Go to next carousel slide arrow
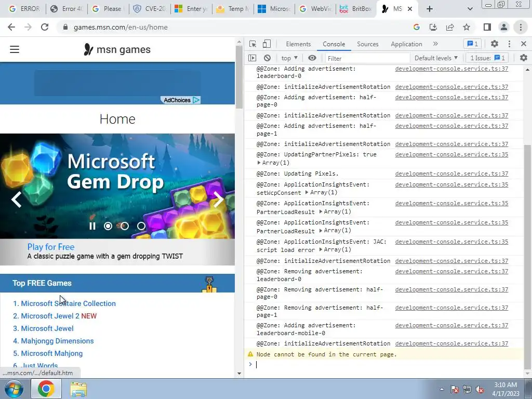Image resolution: width=532 pixels, height=399 pixels. tap(219, 199)
